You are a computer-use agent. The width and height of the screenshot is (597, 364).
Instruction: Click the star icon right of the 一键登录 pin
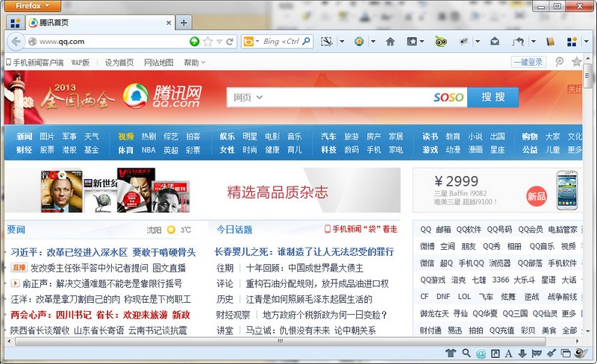pyautogui.click(x=577, y=62)
